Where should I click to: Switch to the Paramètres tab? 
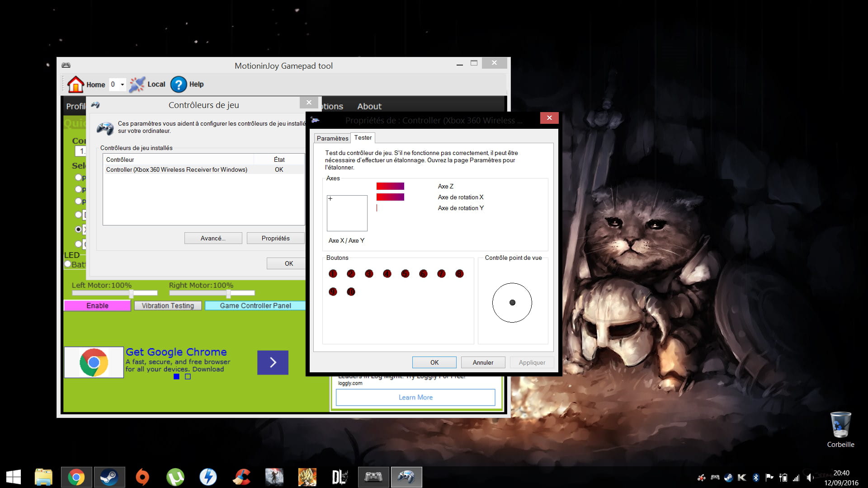pyautogui.click(x=332, y=138)
